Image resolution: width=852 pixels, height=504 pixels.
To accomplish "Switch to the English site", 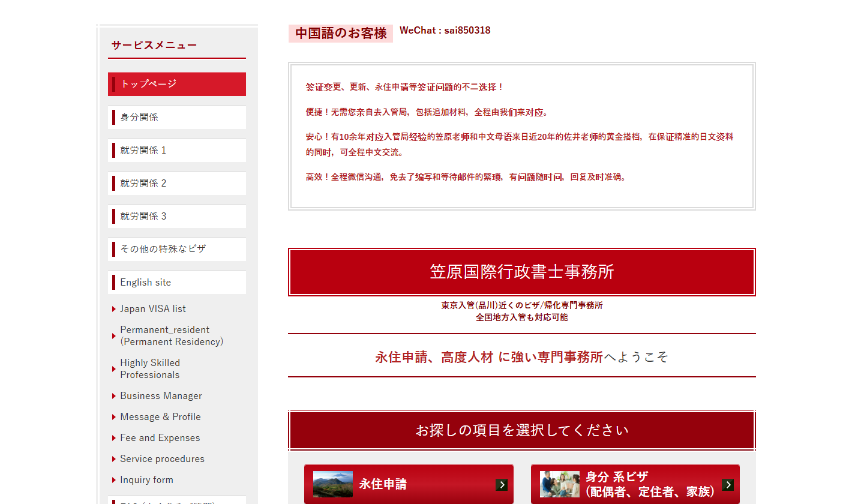I will pos(176,282).
